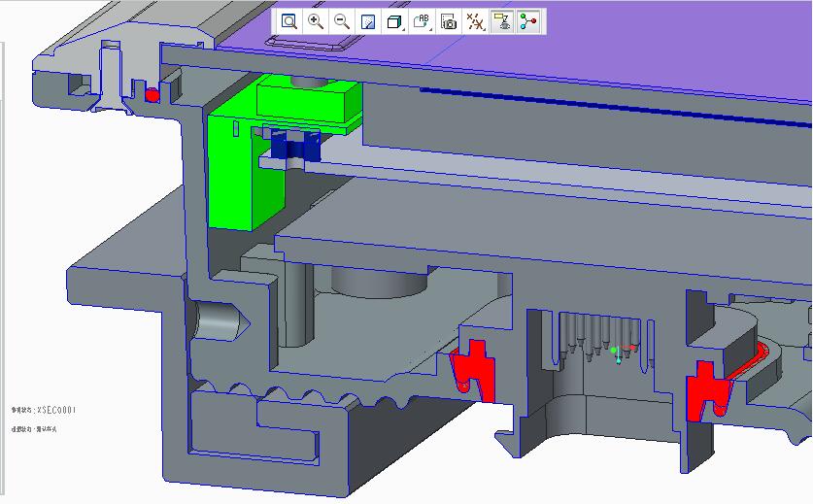Click the Zoom Out magnifier icon

(342, 21)
